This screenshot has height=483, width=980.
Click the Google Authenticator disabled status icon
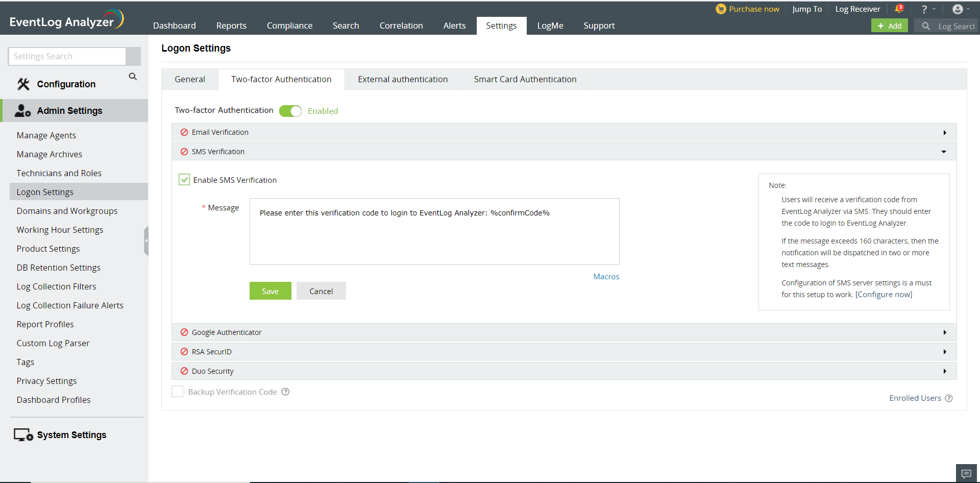184,332
